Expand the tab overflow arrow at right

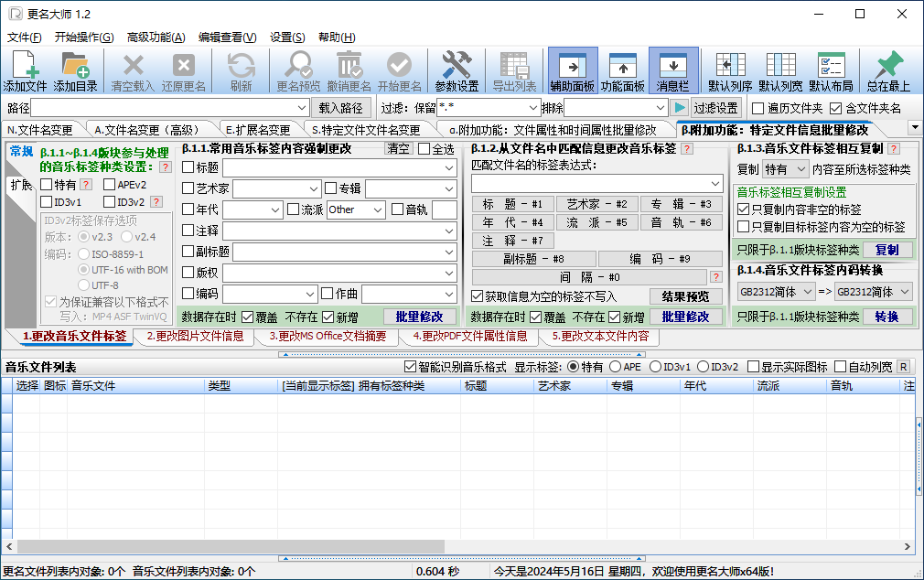(x=915, y=127)
